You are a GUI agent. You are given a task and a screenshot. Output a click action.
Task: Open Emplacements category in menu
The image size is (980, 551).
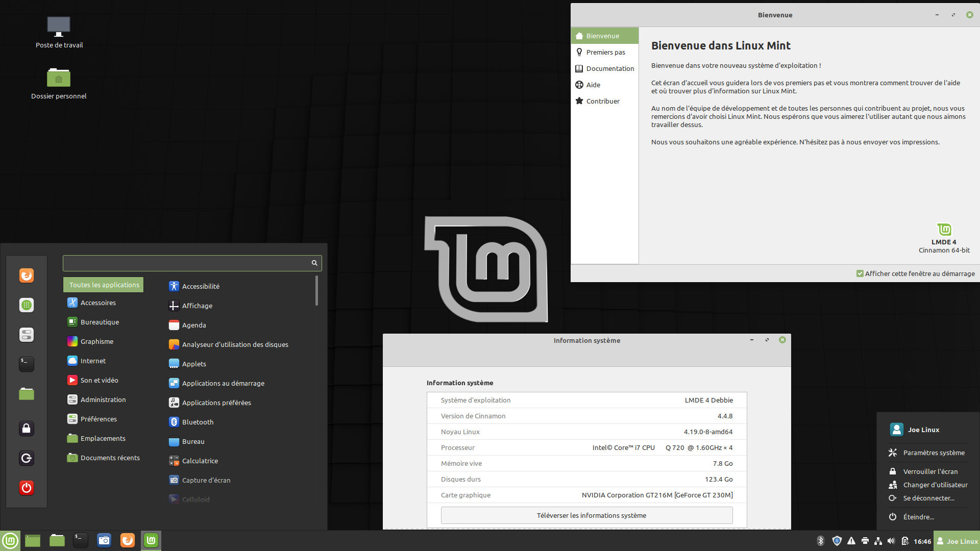(x=104, y=438)
